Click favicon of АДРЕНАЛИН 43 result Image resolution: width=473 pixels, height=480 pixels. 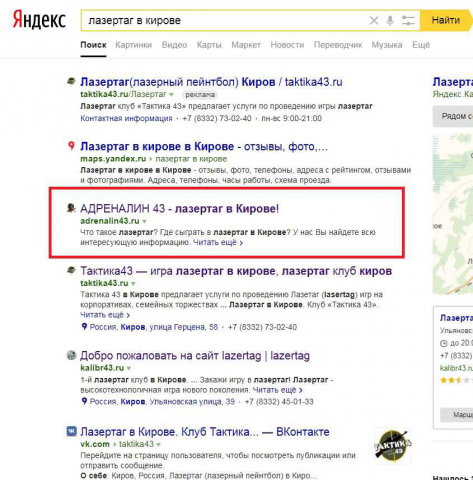click(x=71, y=208)
